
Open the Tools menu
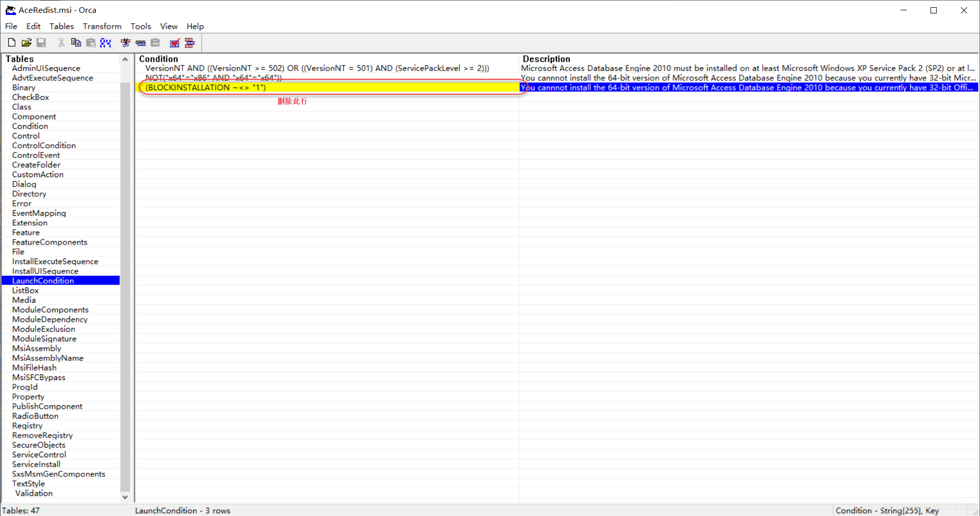click(x=141, y=26)
